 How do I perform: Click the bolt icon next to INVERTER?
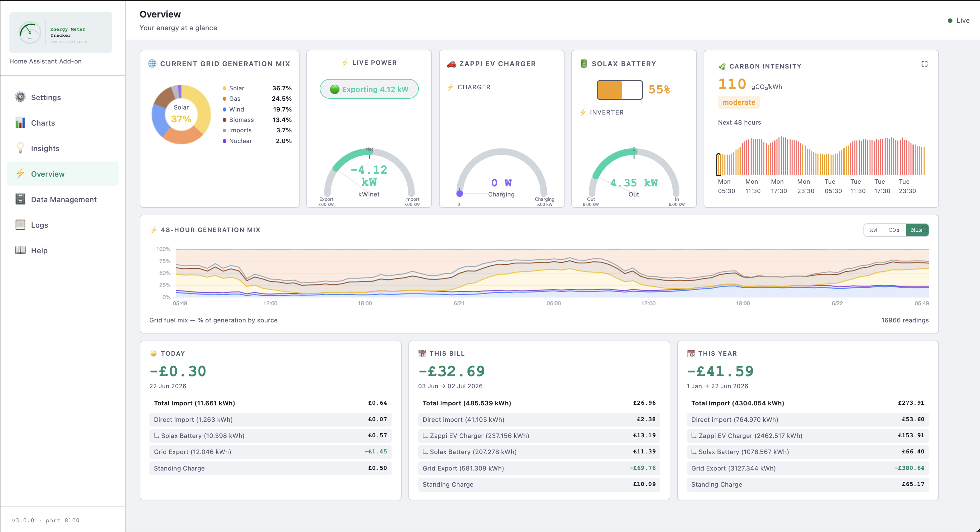click(583, 112)
